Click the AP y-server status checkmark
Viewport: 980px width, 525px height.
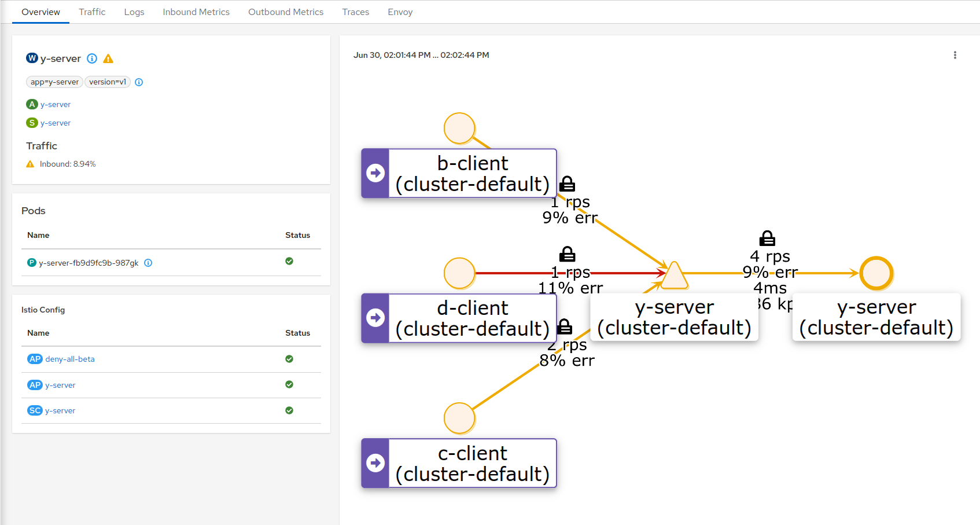(289, 384)
